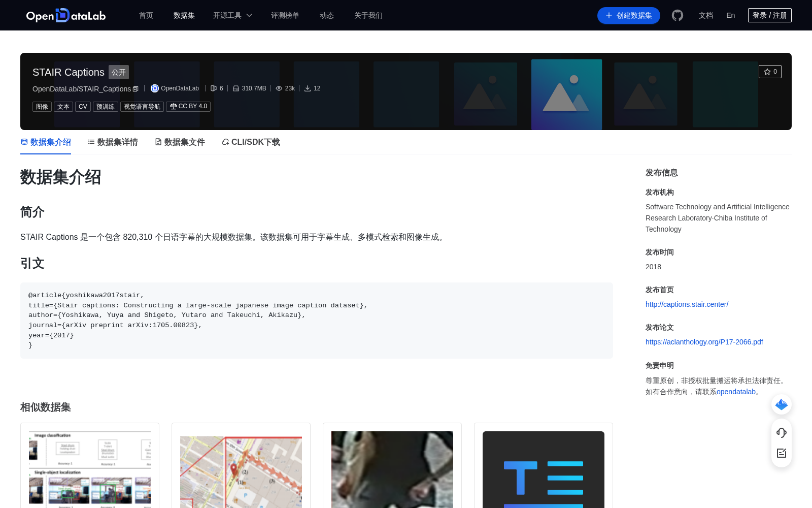Switch to the 数据集文件 tab
Image resolution: width=812 pixels, height=508 pixels.
point(180,142)
